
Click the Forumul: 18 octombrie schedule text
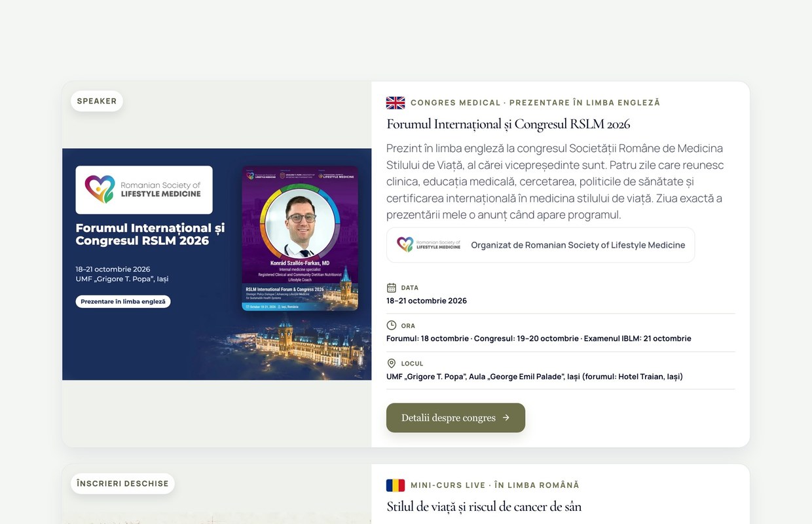(539, 339)
